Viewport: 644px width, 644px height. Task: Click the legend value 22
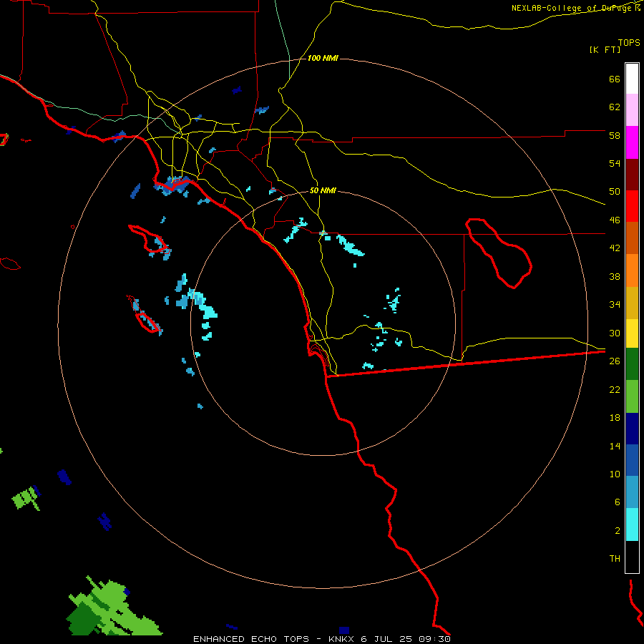click(x=615, y=389)
